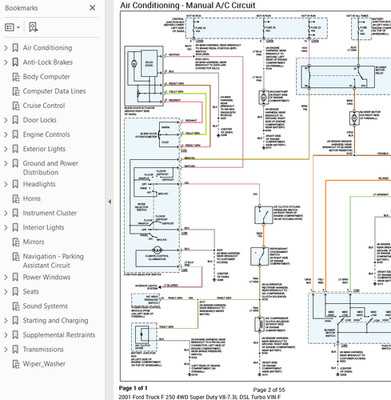Click the Starting and Charging bookmark icon
The width and height of the screenshot is (391, 400).
point(15,320)
